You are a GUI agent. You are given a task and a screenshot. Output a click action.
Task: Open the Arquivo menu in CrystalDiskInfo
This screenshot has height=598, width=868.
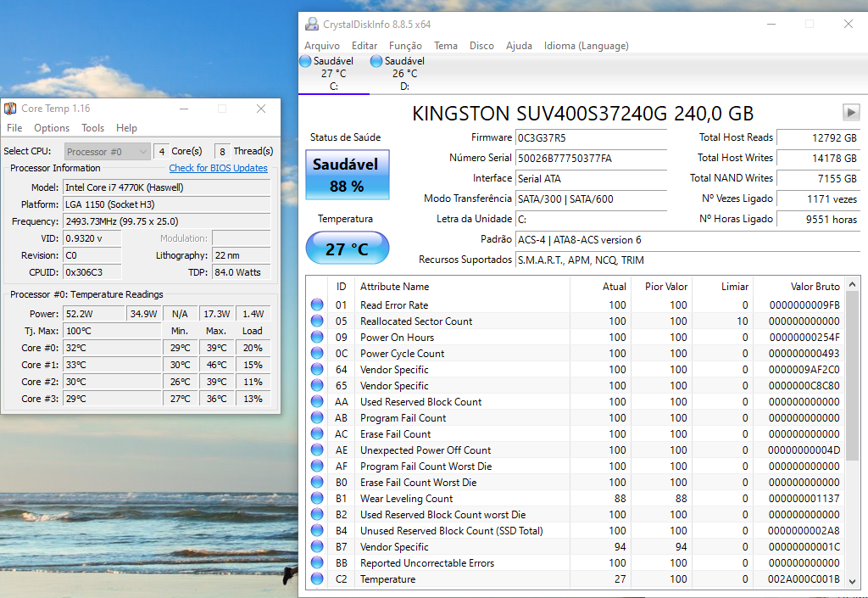pyautogui.click(x=321, y=46)
